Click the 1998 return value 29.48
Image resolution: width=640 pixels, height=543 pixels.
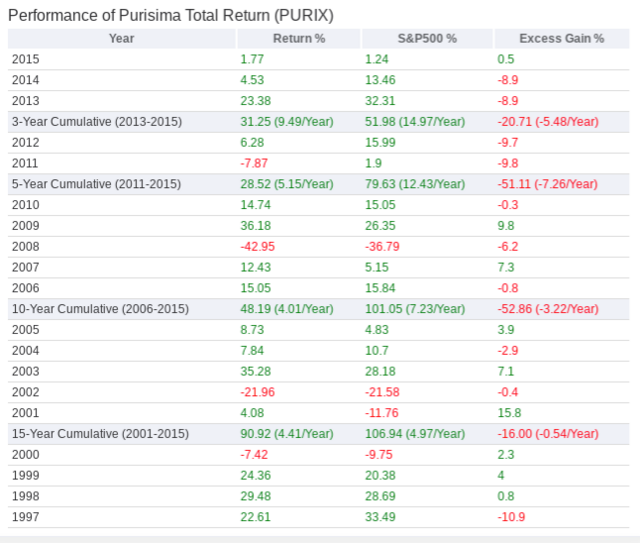point(255,496)
